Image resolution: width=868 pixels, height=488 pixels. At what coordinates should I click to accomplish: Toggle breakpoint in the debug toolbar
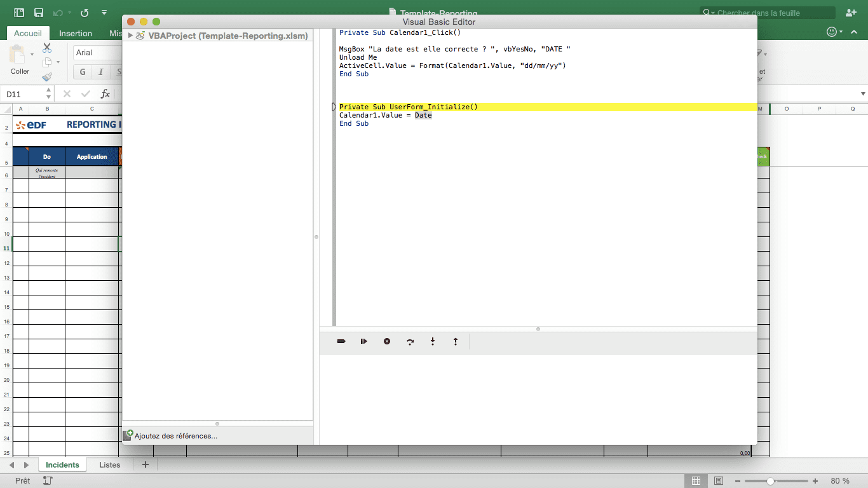[x=341, y=342]
